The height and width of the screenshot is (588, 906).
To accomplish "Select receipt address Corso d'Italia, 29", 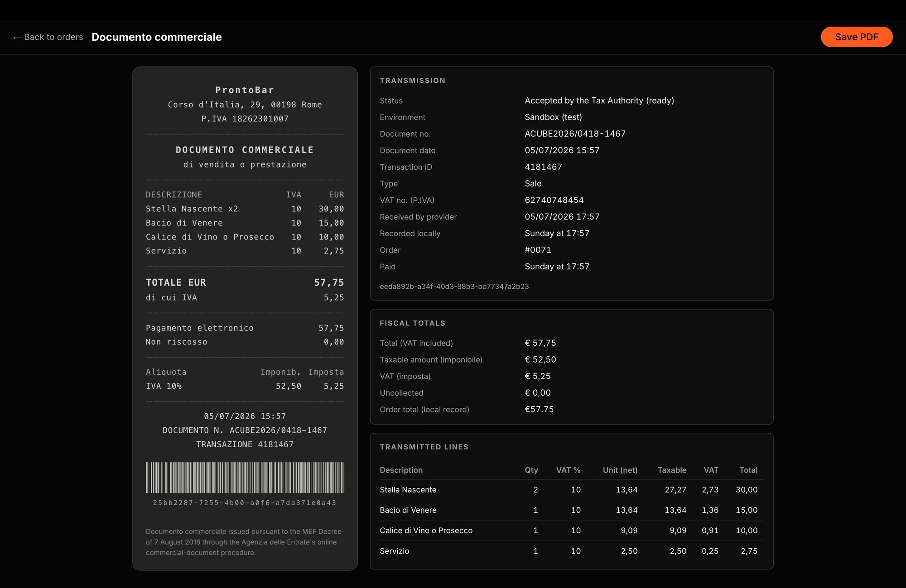I will (x=245, y=105).
